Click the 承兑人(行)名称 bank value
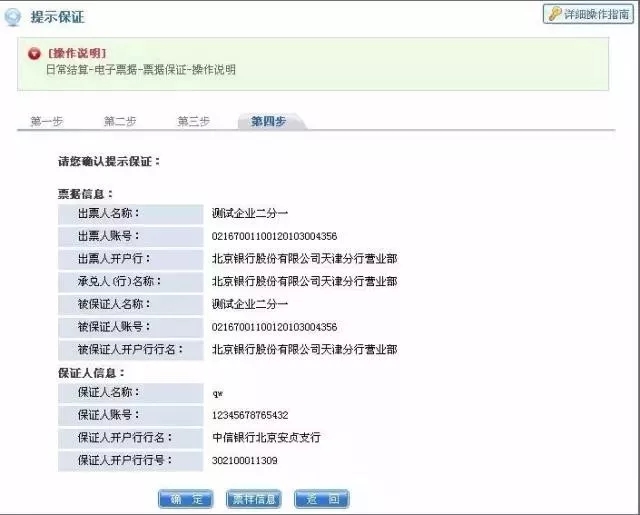The height and width of the screenshot is (515, 640). click(304, 281)
